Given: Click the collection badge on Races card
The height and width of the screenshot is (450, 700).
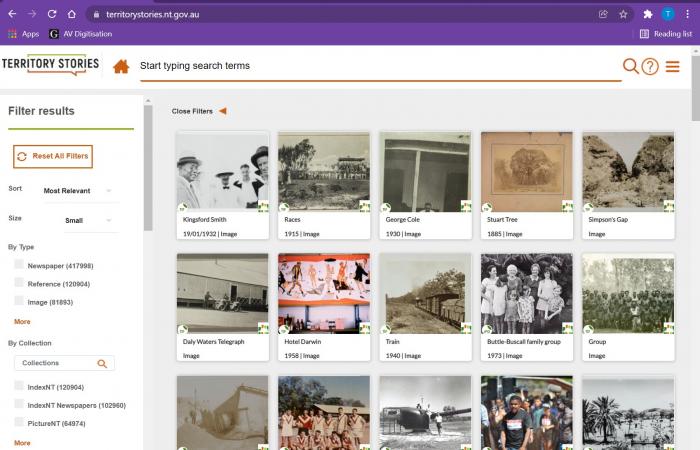Looking at the screenshot, I should (x=365, y=206).
